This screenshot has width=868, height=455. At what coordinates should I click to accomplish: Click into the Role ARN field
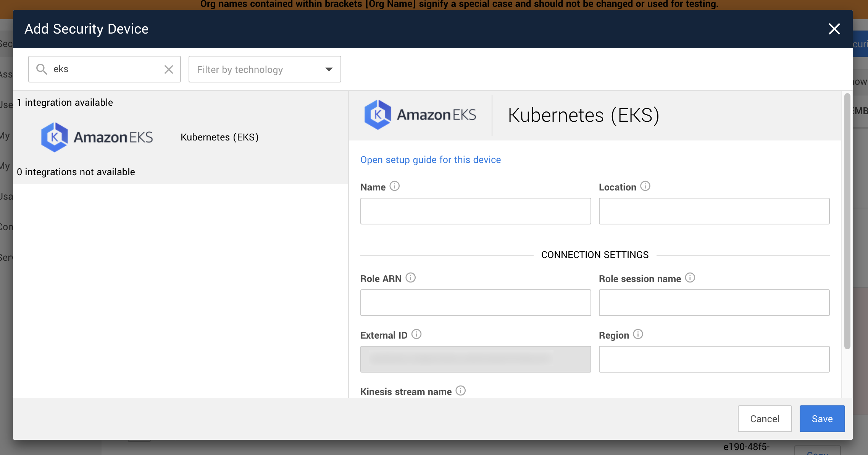pos(476,303)
